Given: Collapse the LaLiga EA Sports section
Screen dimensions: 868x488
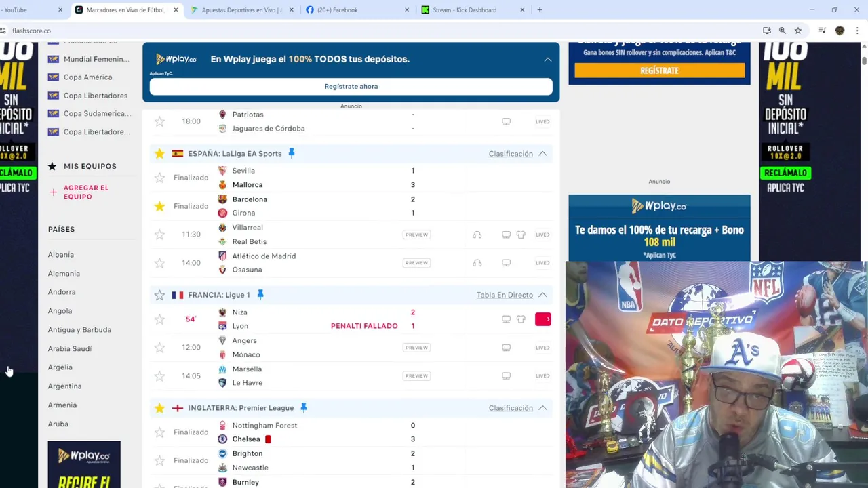Looking at the screenshot, I should tap(542, 154).
